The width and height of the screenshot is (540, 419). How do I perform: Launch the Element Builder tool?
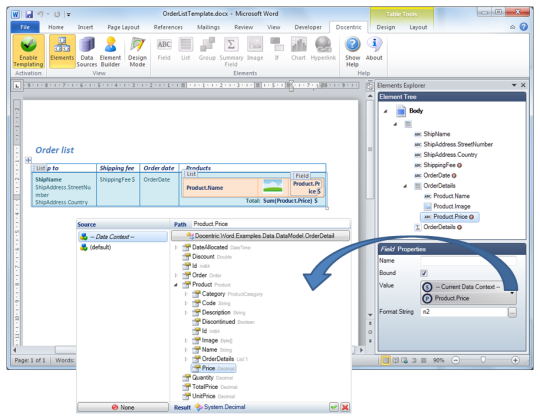[x=110, y=52]
